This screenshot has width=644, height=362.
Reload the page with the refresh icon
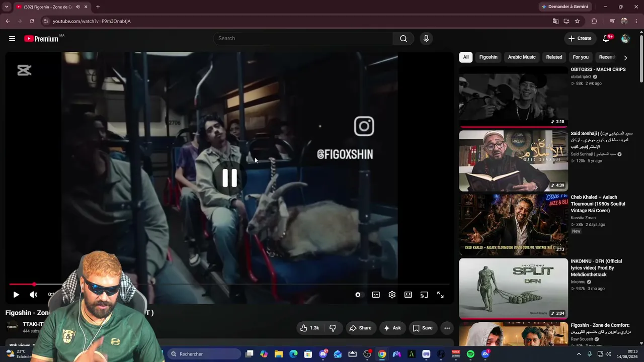coord(32,21)
